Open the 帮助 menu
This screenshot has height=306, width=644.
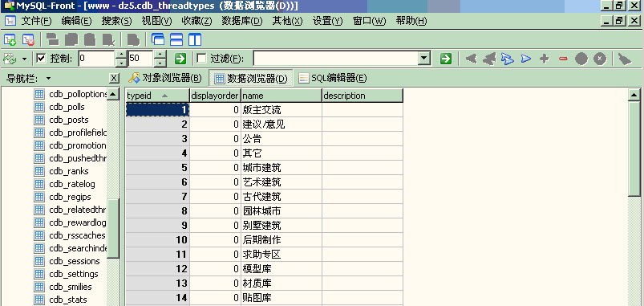[x=411, y=21]
